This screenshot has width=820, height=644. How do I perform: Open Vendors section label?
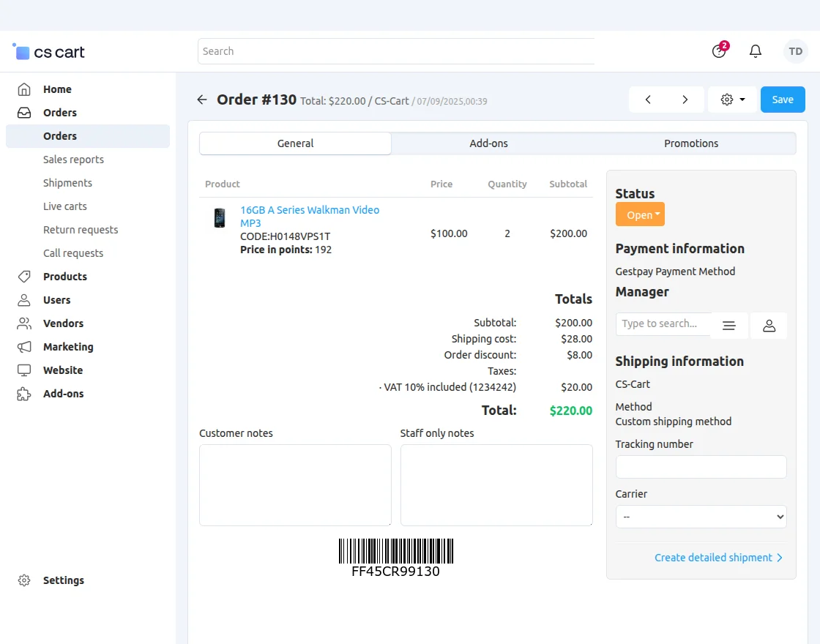coord(63,323)
